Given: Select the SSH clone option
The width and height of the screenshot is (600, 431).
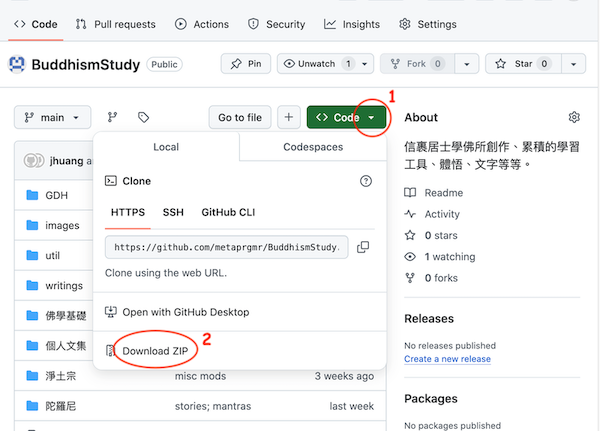Looking at the screenshot, I should pyautogui.click(x=173, y=212).
